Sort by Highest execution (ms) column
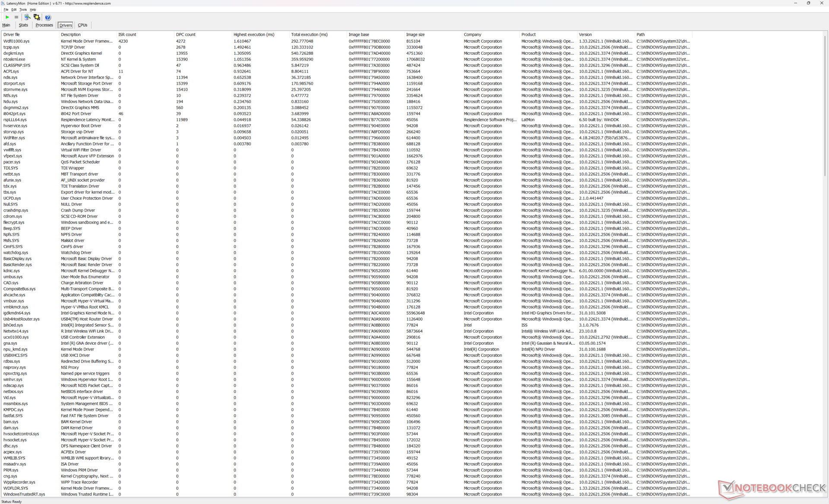The image size is (829, 504). (x=253, y=35)
